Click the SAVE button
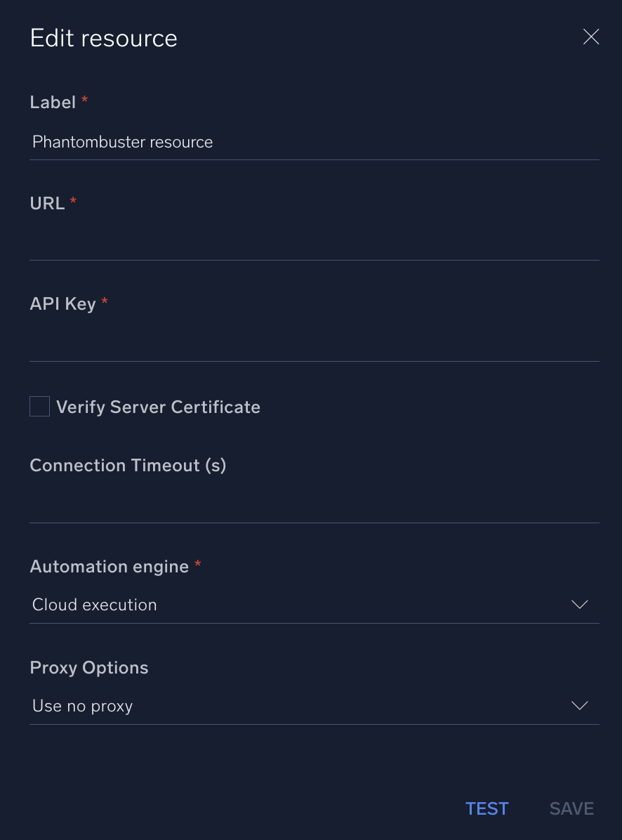The height and width of the screenshot is (840, 622). pos(571,808)
